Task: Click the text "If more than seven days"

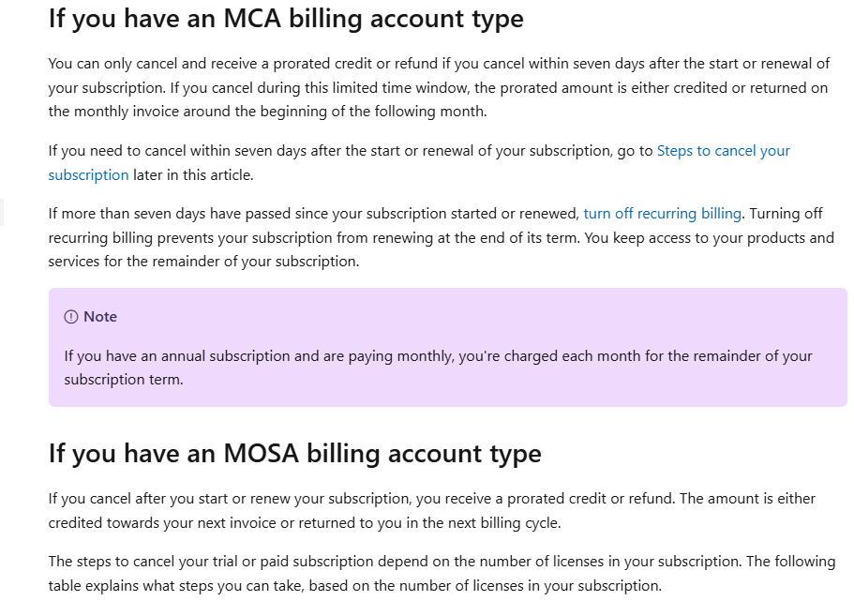Action: [127, 214]
